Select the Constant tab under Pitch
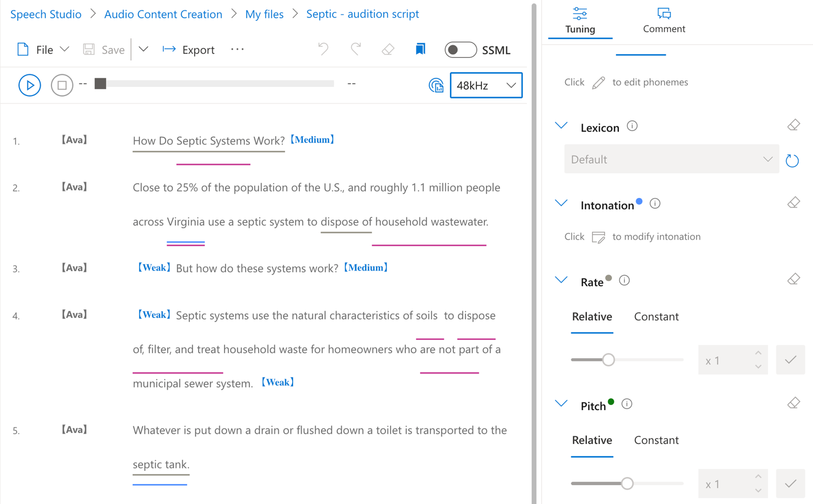Image resolution: width=813 pixels, height=504 pixels. 656,440
